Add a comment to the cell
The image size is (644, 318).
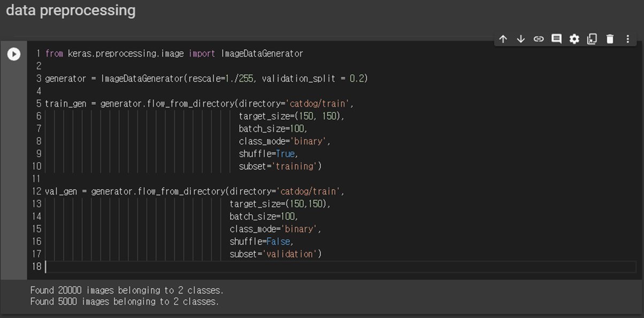[556, 38]
